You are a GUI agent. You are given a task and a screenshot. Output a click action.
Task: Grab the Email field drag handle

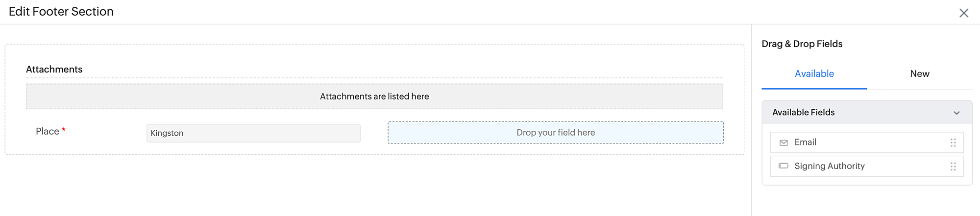[953, 143]
